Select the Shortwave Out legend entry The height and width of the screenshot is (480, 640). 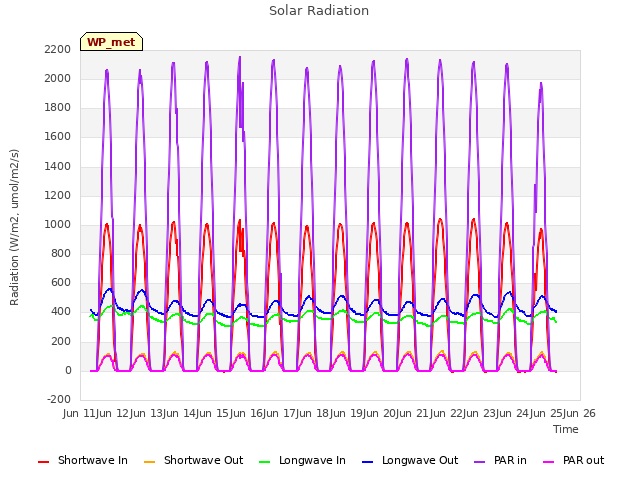[193, 460]
